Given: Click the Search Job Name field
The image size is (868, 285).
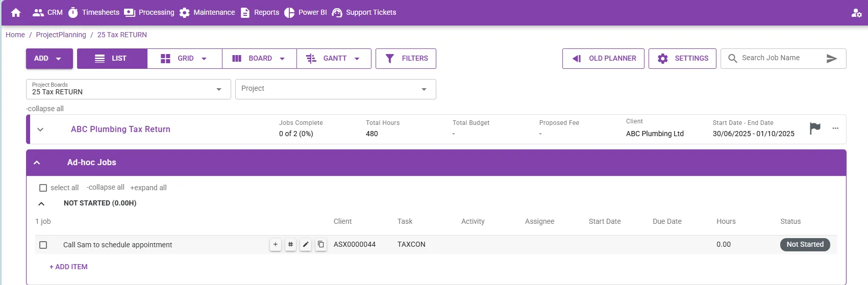Looking at the screenshot, I should pyautogui.click(x=781, y=58).
